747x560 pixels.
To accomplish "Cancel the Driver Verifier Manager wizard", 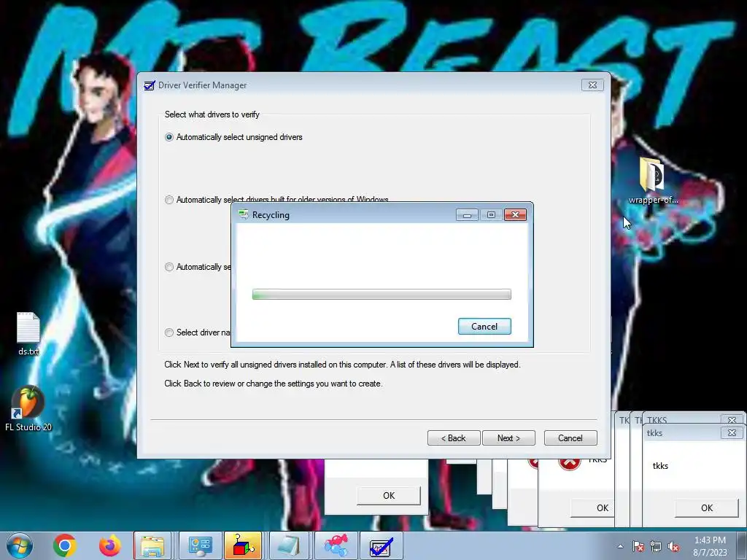I will click(570, 438).
